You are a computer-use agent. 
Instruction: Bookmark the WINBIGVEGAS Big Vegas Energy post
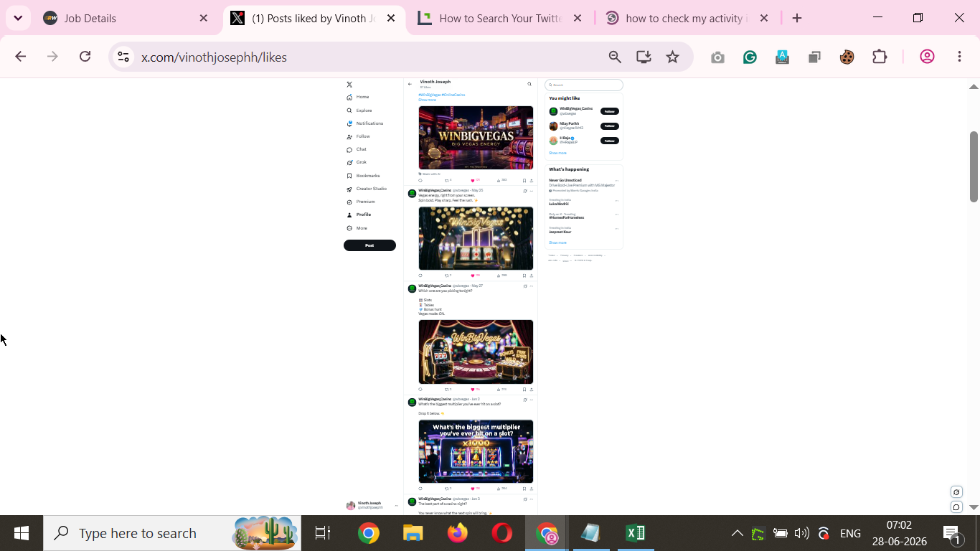[524, 180]
